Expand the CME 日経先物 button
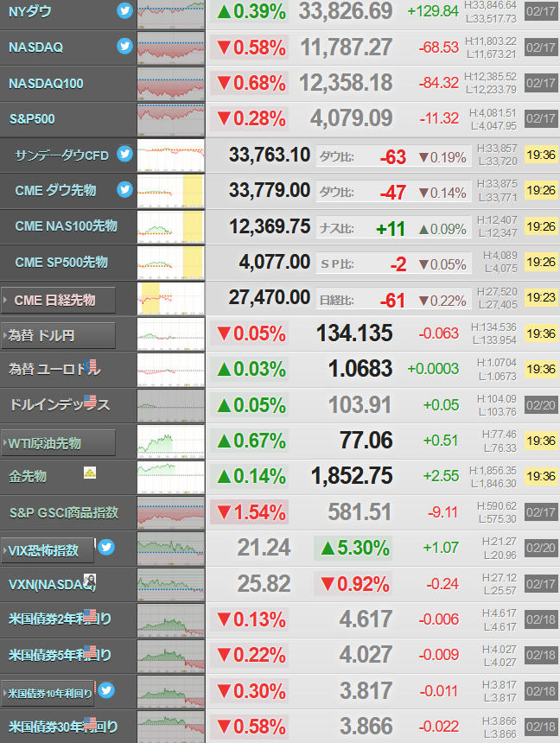Screen dimensions: 560x743 click(x=58, y=300)
